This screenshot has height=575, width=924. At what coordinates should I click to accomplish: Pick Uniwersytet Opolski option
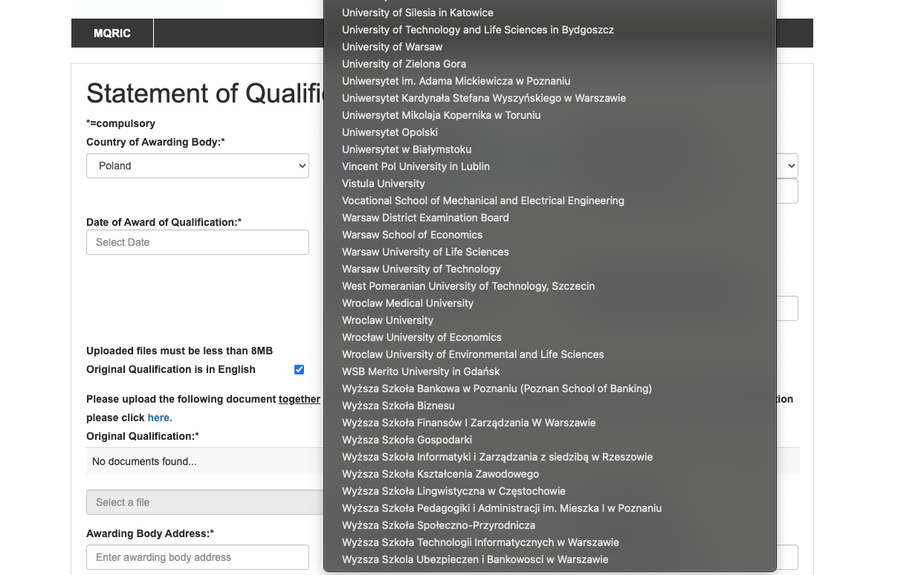coord(550,132)
